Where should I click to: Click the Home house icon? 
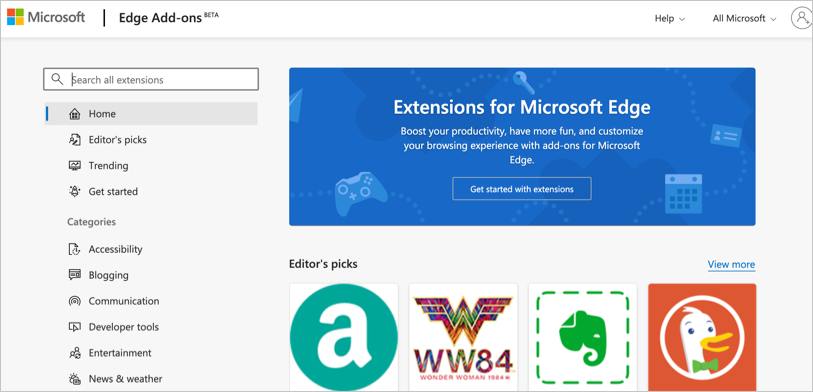coord(75,114)
